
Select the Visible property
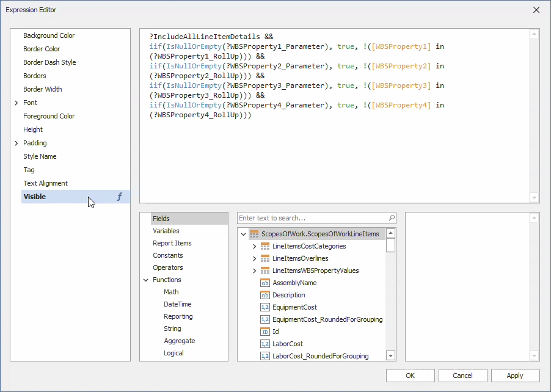(76, 197)
